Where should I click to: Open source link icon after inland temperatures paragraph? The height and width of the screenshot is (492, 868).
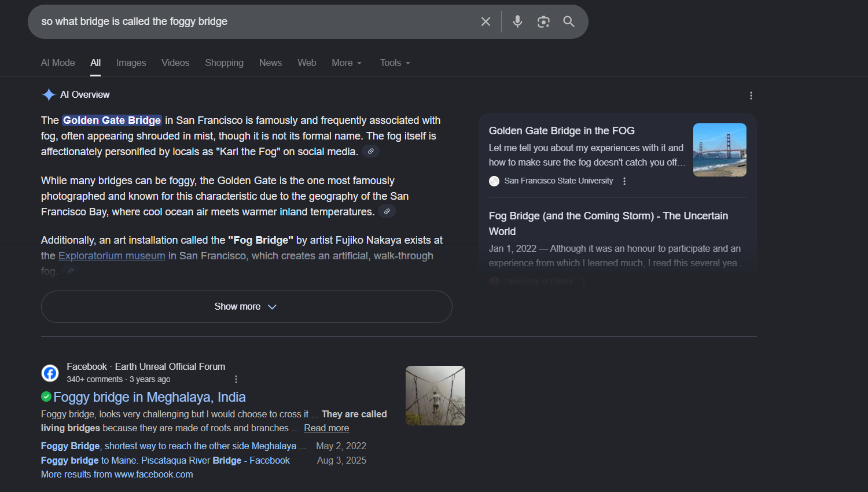387,211
